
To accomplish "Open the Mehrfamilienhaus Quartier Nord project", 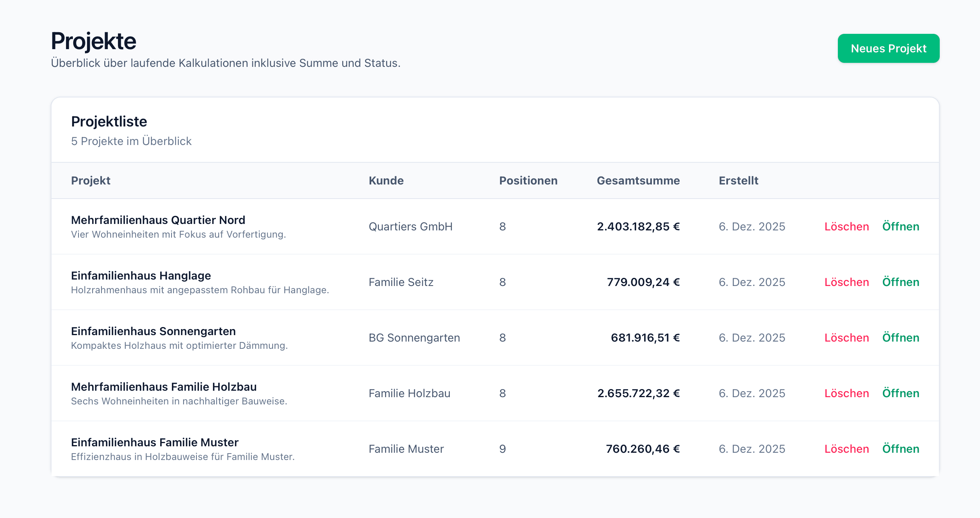I will point(900,226).
